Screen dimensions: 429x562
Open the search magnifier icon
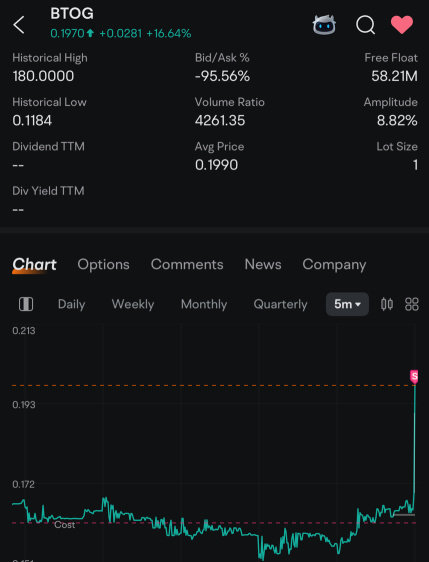tap(366, 25)
